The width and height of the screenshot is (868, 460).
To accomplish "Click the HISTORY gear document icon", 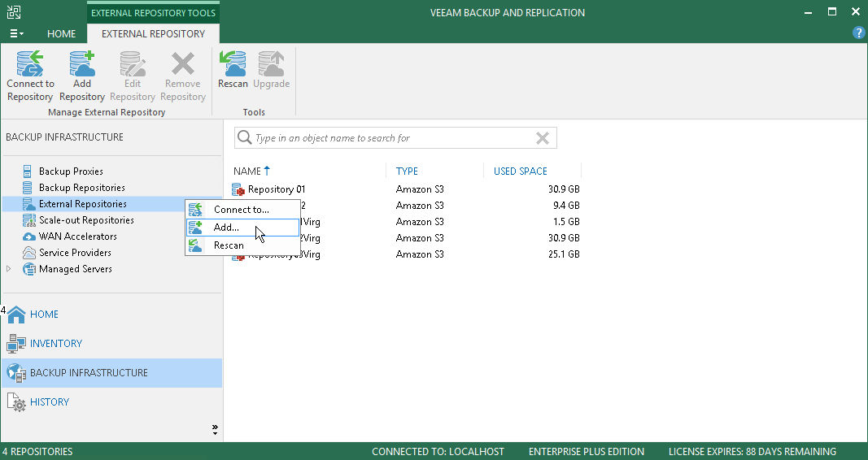I will 16,402.
